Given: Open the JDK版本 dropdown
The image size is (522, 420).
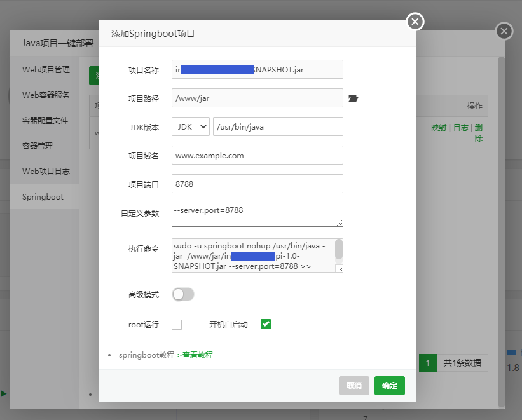Looking at the screenshot, I should point(190,126).
